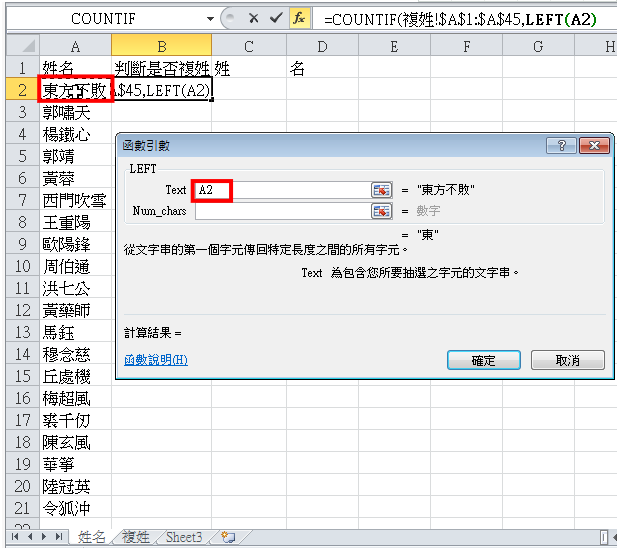This screenshot has width=638, height=556.
Task: Click cell with 陳玄風
Action: tap(75, 442)
